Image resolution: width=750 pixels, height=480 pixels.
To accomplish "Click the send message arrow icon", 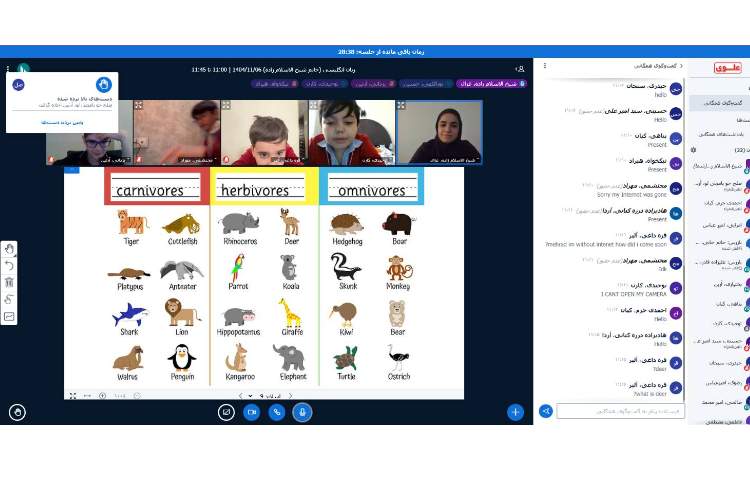I will click(546, 411).
